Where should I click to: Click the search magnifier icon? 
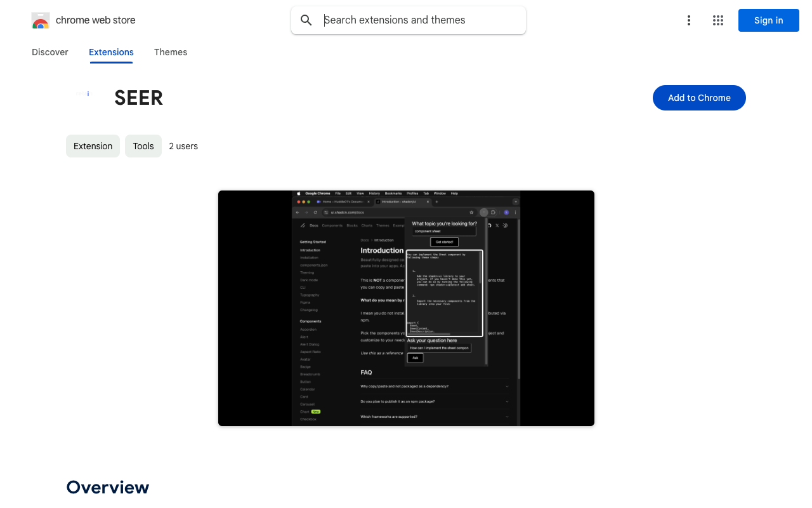coord(306,20)
